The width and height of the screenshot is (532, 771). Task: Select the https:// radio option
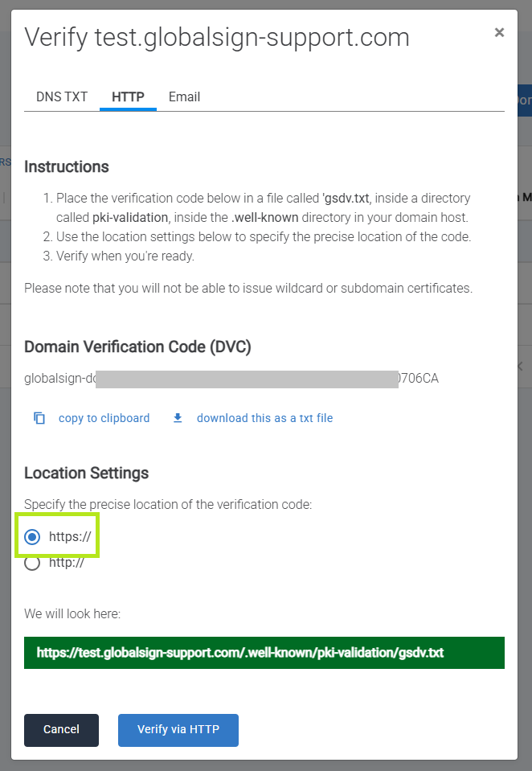pos(32,537)
